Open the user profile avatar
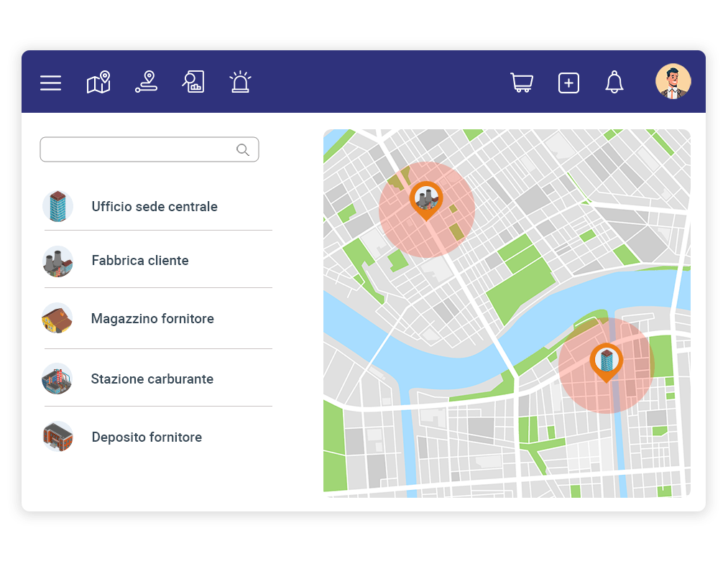This screenshot has width=728, height=566. [673, 81]
